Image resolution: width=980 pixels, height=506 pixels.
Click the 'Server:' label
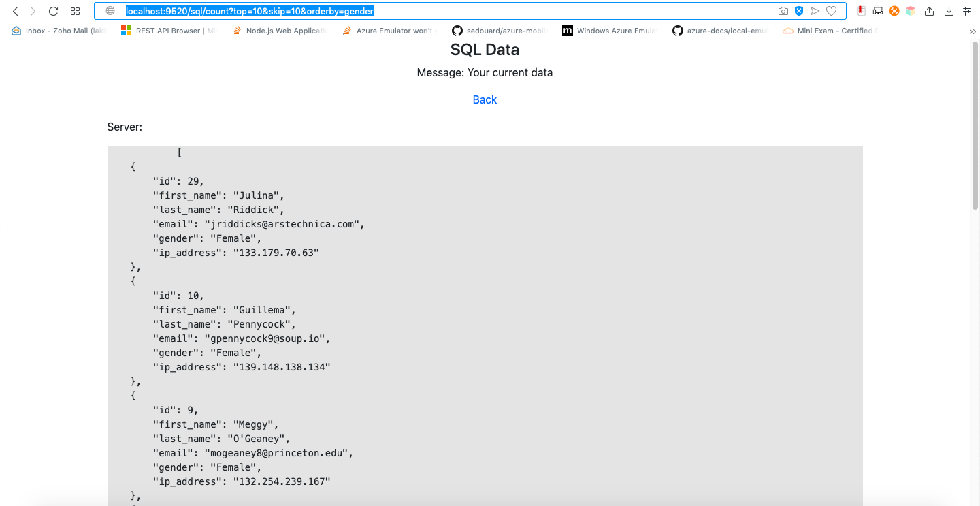tap(125, 127)
